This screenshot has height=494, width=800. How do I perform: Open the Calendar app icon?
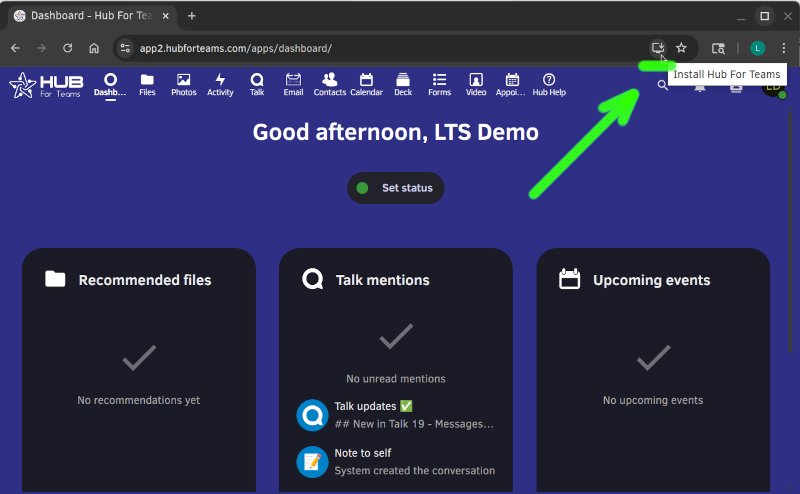pos(366,85)
